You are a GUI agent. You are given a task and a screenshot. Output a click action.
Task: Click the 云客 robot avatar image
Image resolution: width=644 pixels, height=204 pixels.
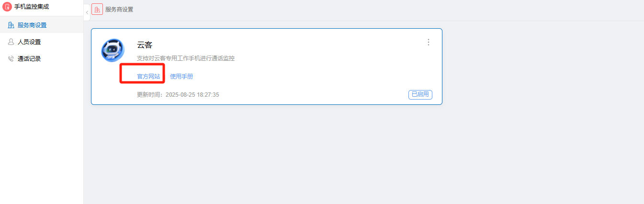click(x=113, y=50)
